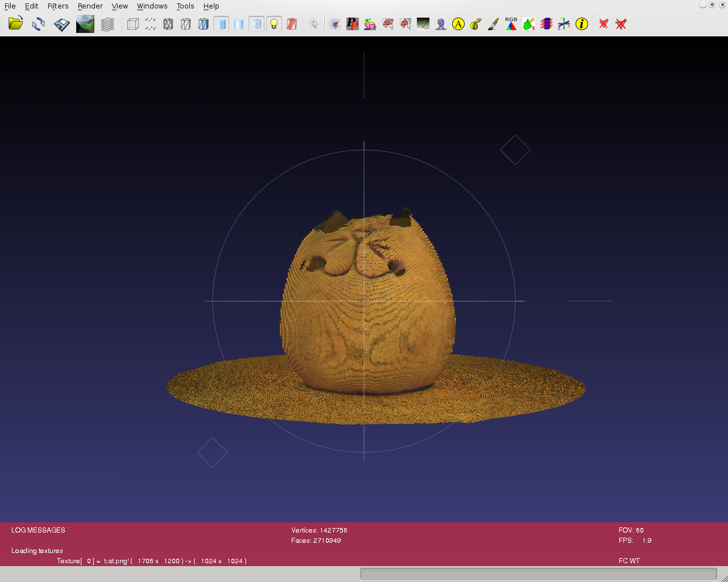Open the Render menu
The height and width of the screenshot is (582, 728).
pos(90,6)
